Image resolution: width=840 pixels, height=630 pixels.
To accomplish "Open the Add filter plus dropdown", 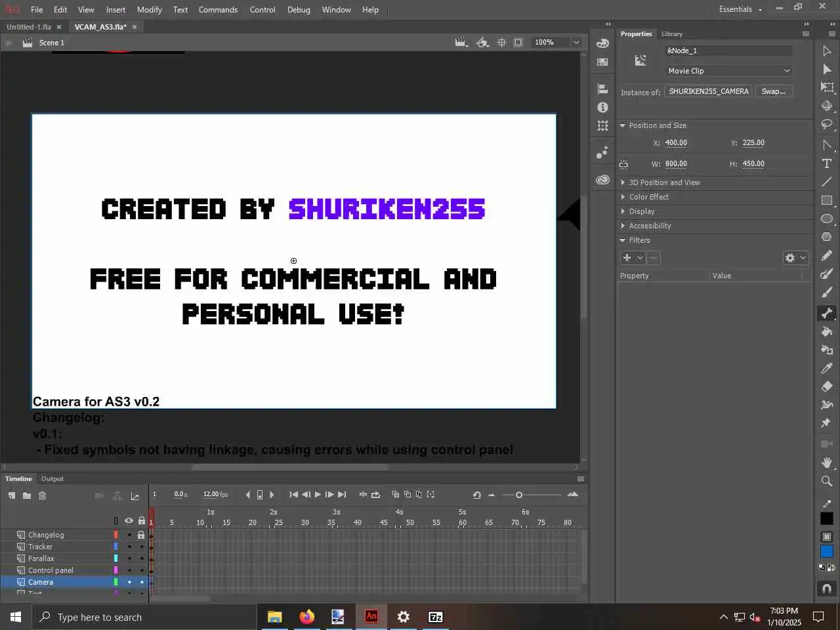I will click(x=633, y=258).
